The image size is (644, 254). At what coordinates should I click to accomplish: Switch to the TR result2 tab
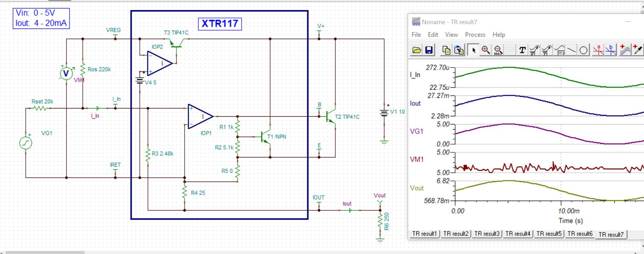point(456,234)
